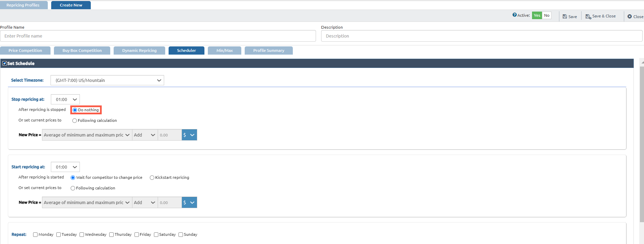Open the Min/Max tab
The image size is (644, 244).
pyautogui.click(x=224, y=51)
